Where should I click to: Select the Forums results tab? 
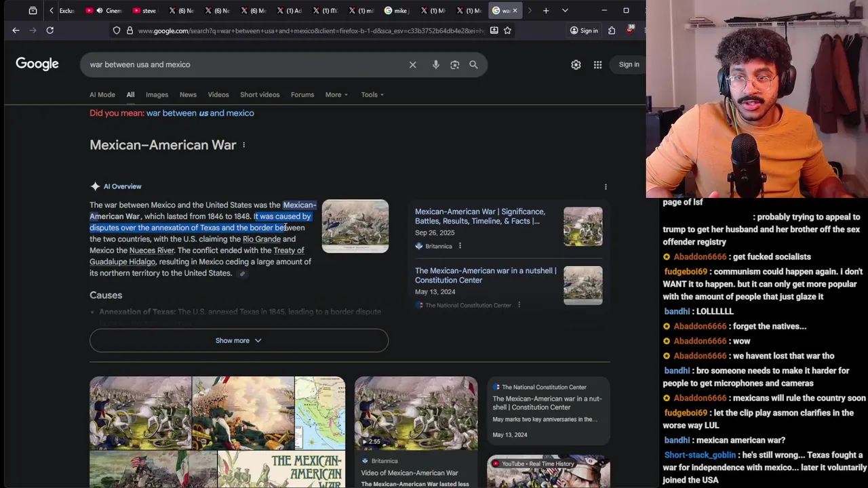(x=302, y=95)
